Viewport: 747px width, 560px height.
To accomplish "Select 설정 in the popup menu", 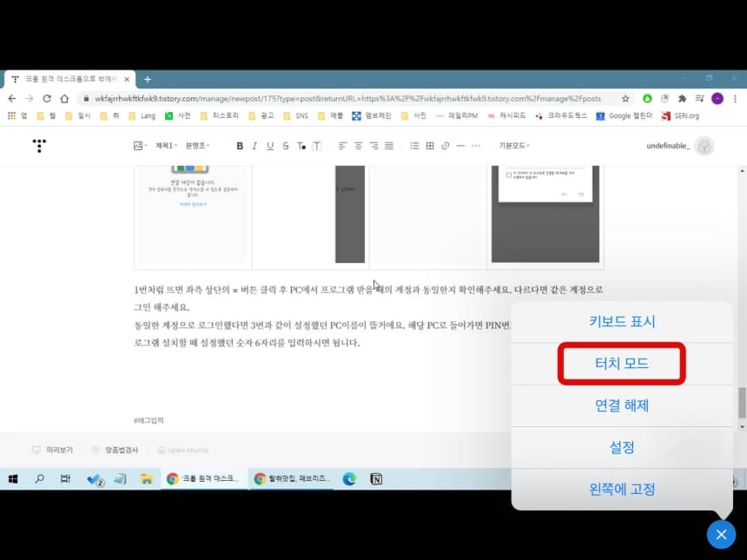I will (620, 447).
